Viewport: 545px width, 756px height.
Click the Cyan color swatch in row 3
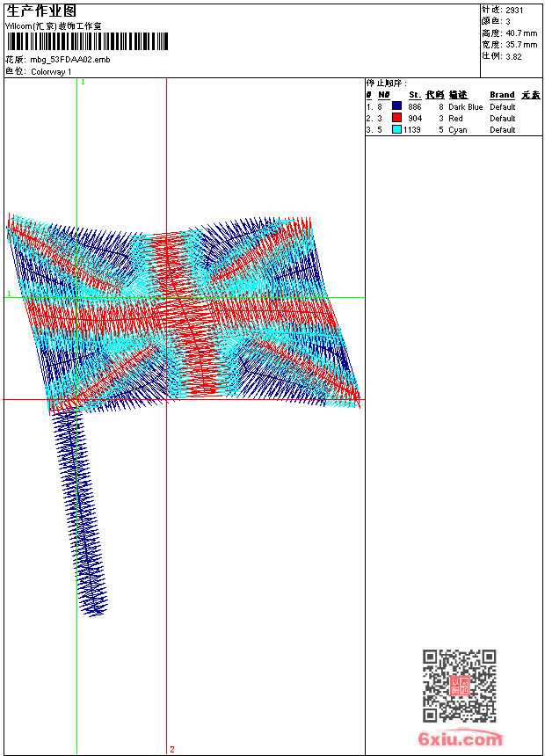tap(396, 129)
